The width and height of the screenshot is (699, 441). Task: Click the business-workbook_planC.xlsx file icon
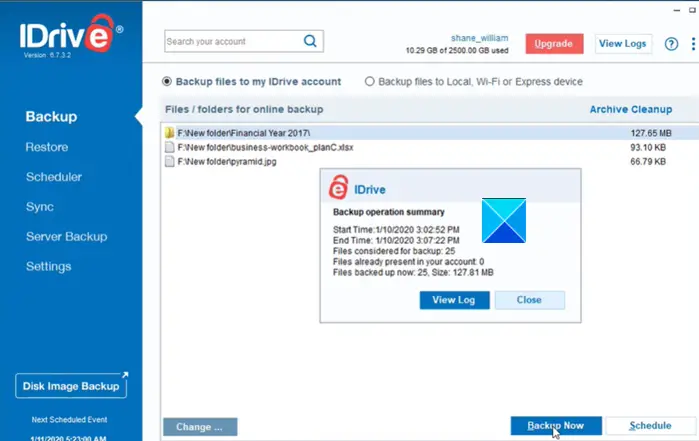tap(169, 147)
